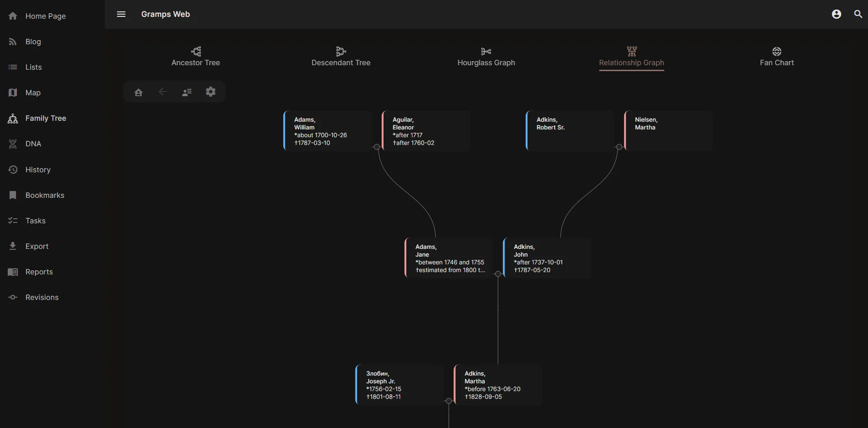Image resolution: width=868 pixels, height=428 pixels.
Task: Open the Bookmarks page in sidebar
Action: pyautogui.click(x=45, y=195)
